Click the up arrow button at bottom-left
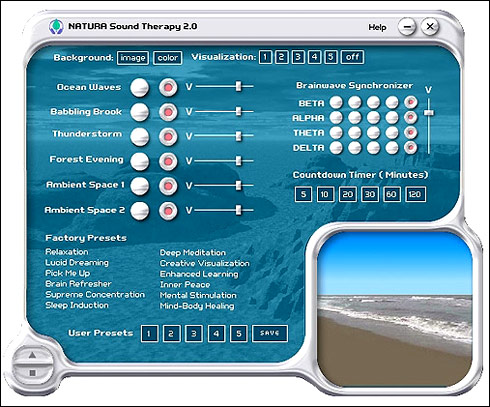Screen dimensions: 490x407 click(x=32, y=355)
